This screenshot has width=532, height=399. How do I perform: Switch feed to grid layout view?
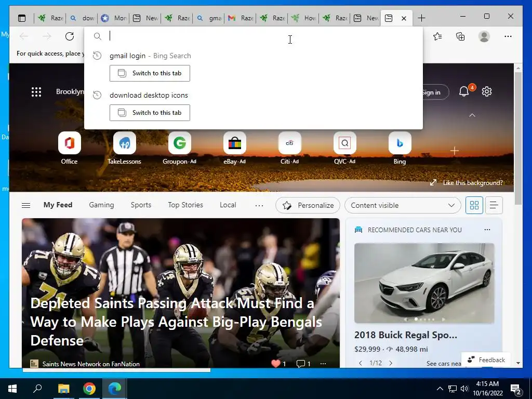click(474, 205)
